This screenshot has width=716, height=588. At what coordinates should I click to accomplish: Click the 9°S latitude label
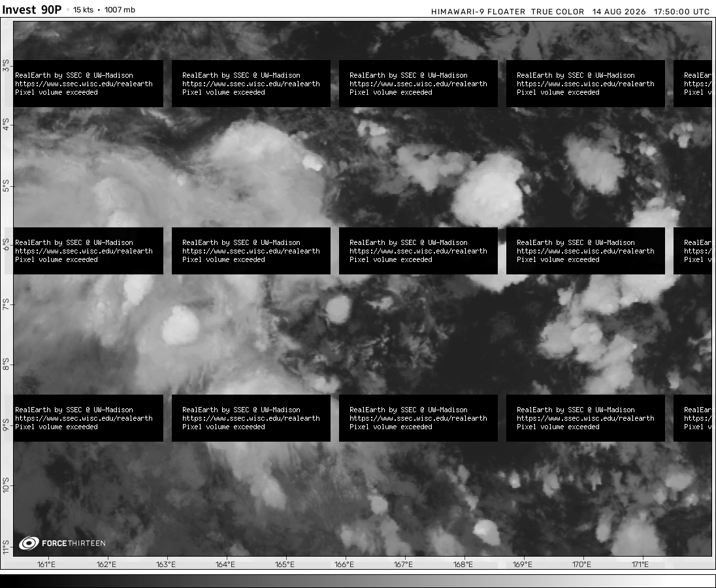click(x=6, y=425)
